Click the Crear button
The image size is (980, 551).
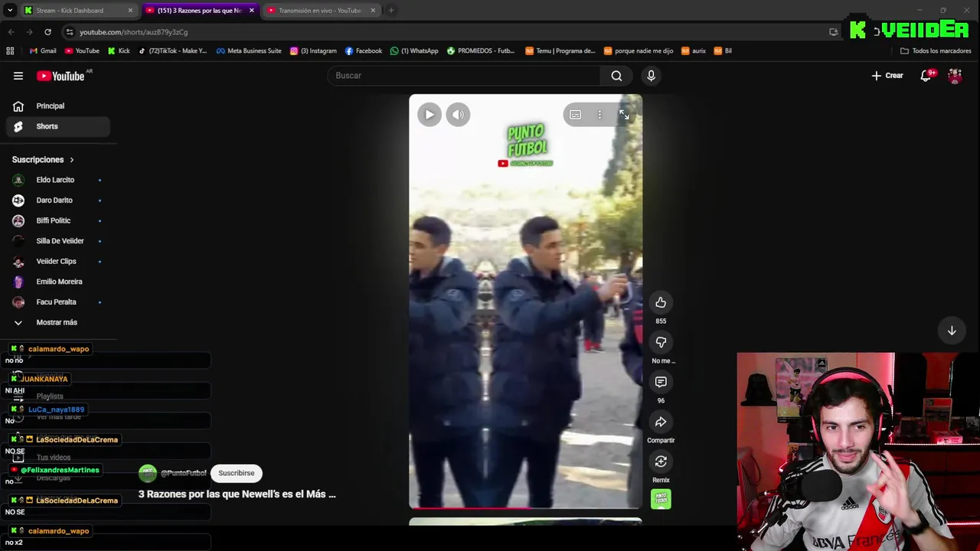887,76
